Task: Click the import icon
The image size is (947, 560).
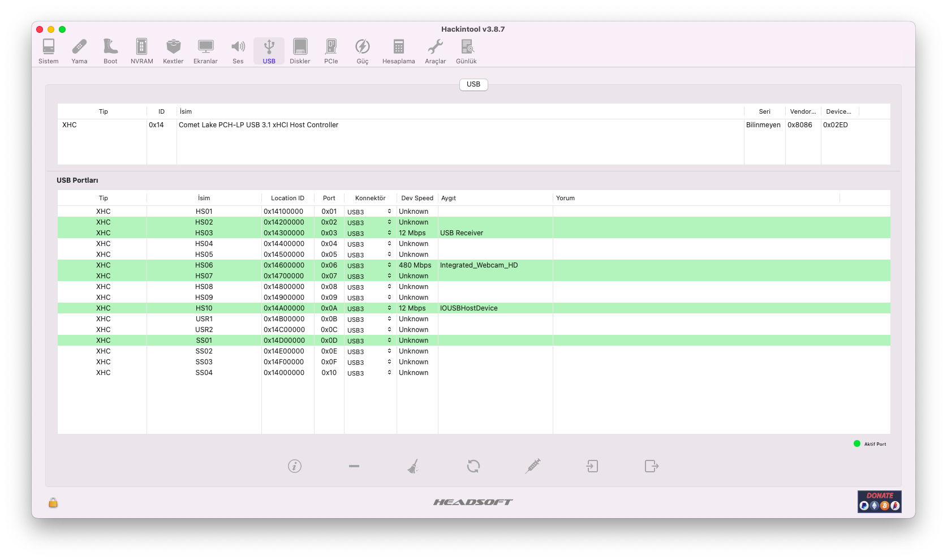Action: pos(592,466)
